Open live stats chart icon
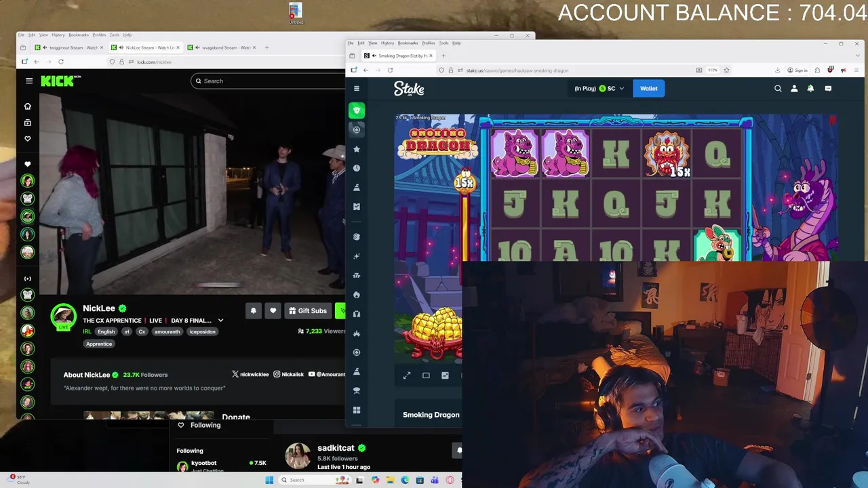The width and height of the screenshot is (868, 488). [445, 375]
